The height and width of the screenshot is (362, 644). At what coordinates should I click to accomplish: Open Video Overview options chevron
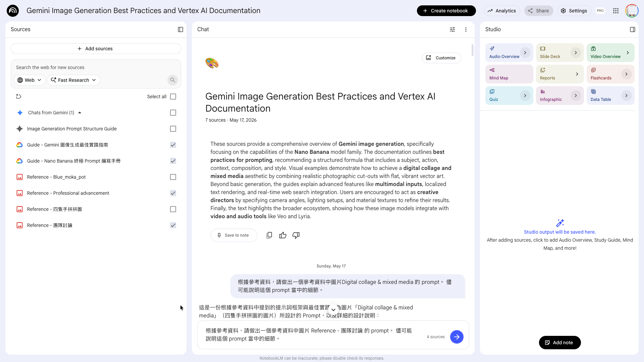pyautogui.click(x=628, y=53)
